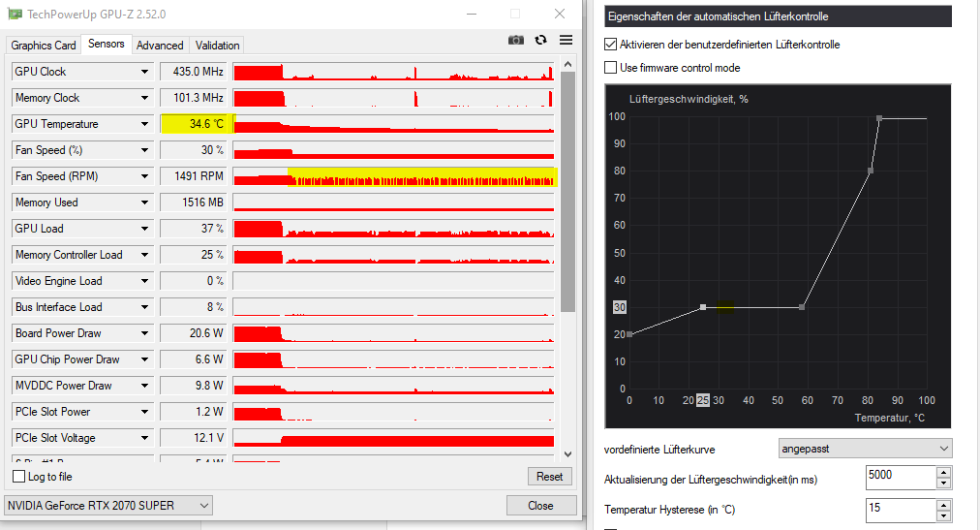The image size is (980, 530).
Task: Select GPU from NVIDIA GeForce RTX 2070 SUPER dropdown
Action: click(x=108, y=505)
